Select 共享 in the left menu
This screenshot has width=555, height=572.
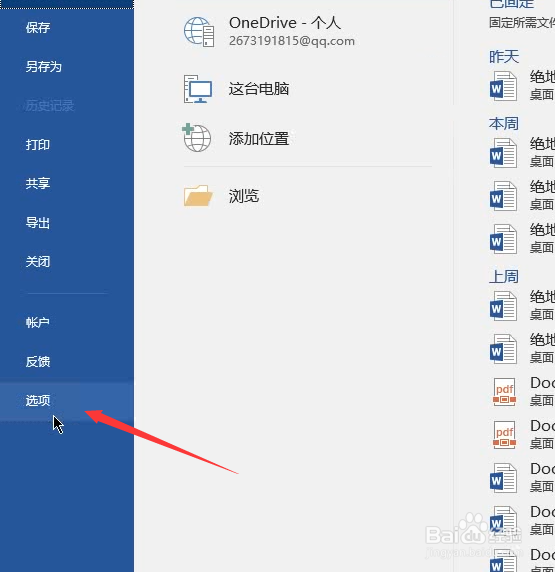pos(38,183)
